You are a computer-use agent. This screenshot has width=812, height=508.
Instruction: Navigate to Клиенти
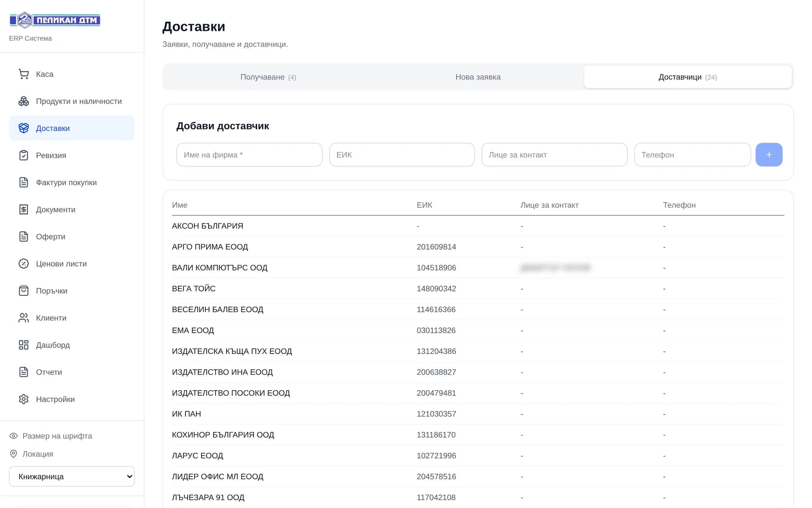click(72, 318)
